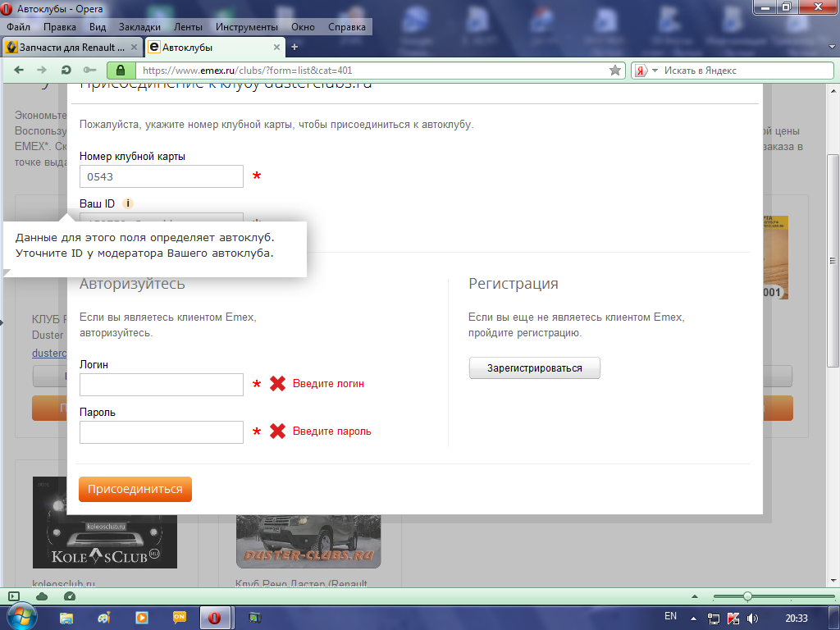Open the info icon beside Ваш ID
The width and height of the screenshot is (840, 630).
[x=127, y=203]
